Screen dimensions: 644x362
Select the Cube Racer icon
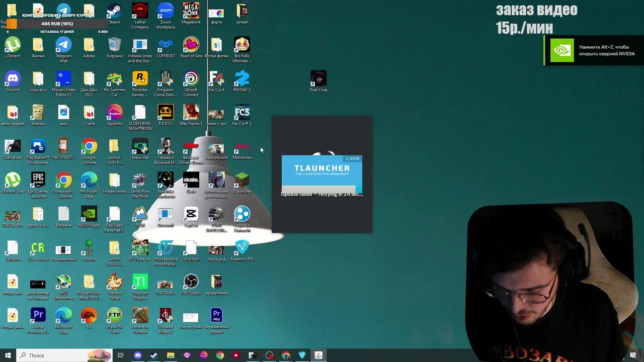[38, 250]
